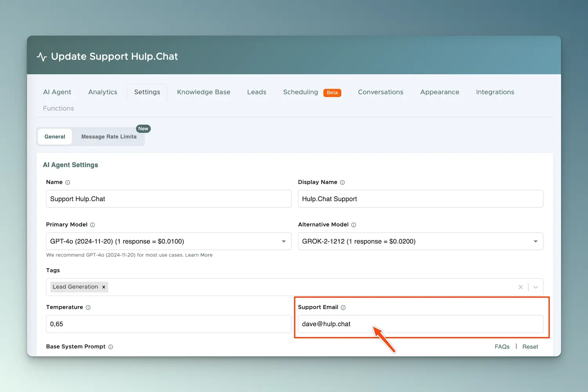
Task: Open the Primary Model dropdown
Action: click(x=169, y=241)
